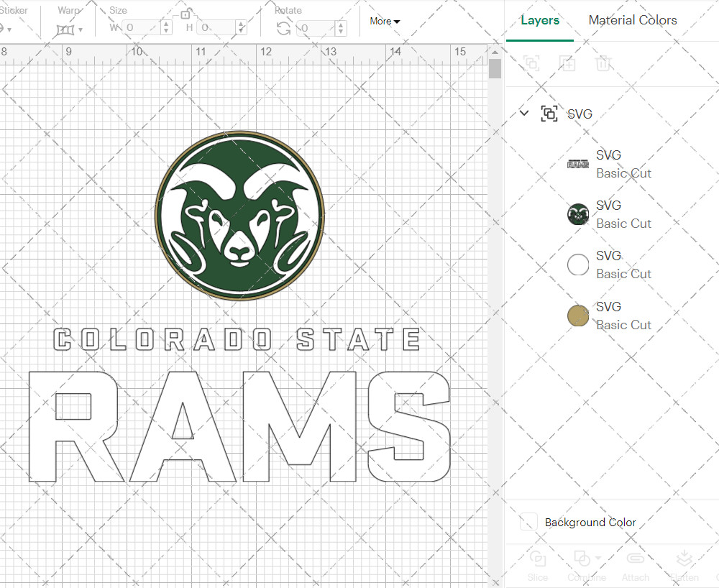719x588 pixels.
Task: Click the Rotate icon
Action: (x=283, y=29)
